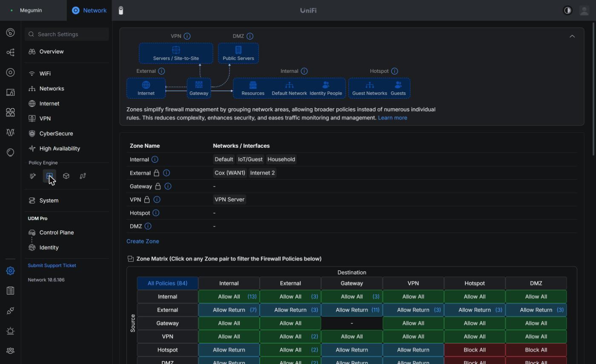Open the Dashboard icon in left rail
Image resolution: width=596 pixels, height=364 pixels.
coord(11,33)
